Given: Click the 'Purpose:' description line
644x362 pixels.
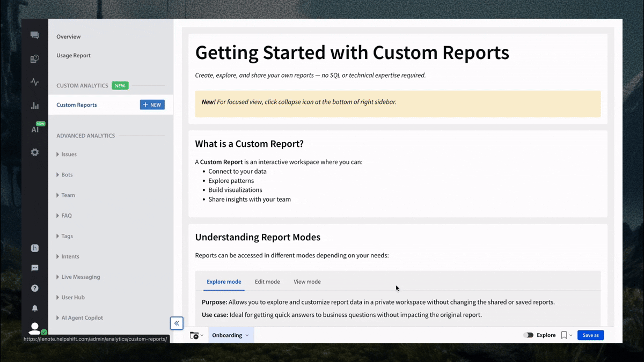Looking at the screenshot, I should [378, 302].
